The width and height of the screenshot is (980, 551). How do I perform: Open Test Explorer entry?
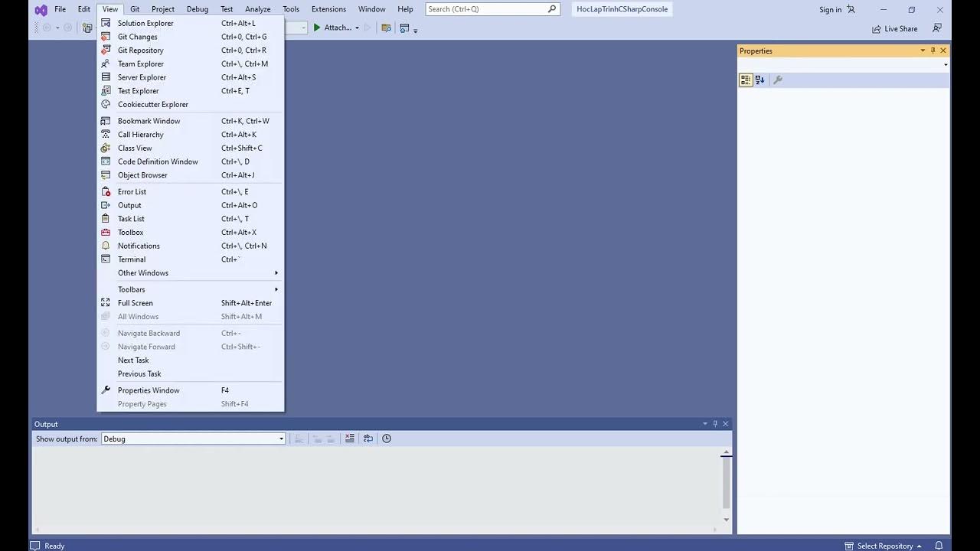point(191,91)
